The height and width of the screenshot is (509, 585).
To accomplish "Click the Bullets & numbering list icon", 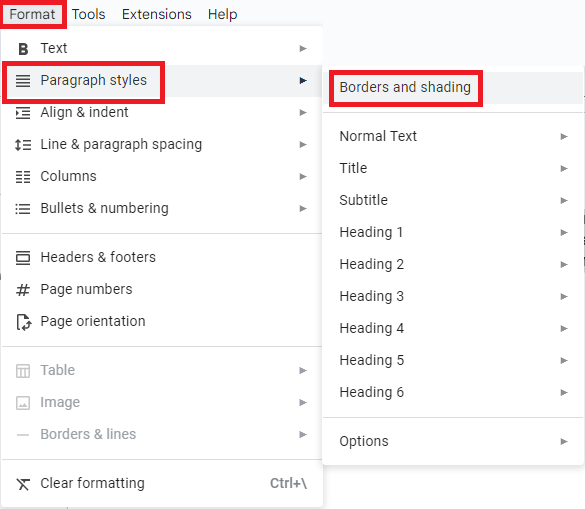I will point(23,209).
